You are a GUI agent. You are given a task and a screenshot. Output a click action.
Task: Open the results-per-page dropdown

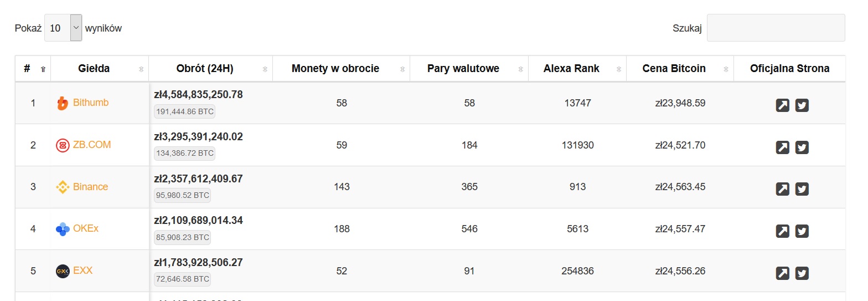[x=63, y=28]
